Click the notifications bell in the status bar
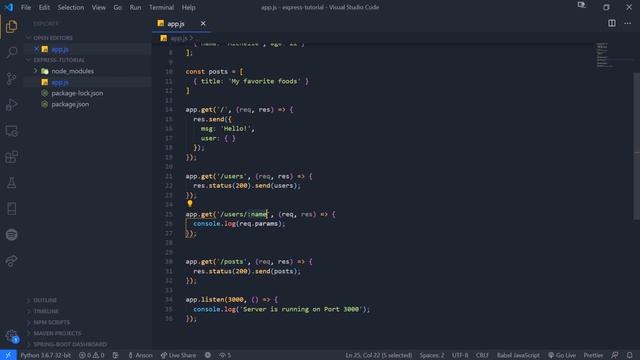The height and width of the screenshot is (360, 640). pos(629,355)
